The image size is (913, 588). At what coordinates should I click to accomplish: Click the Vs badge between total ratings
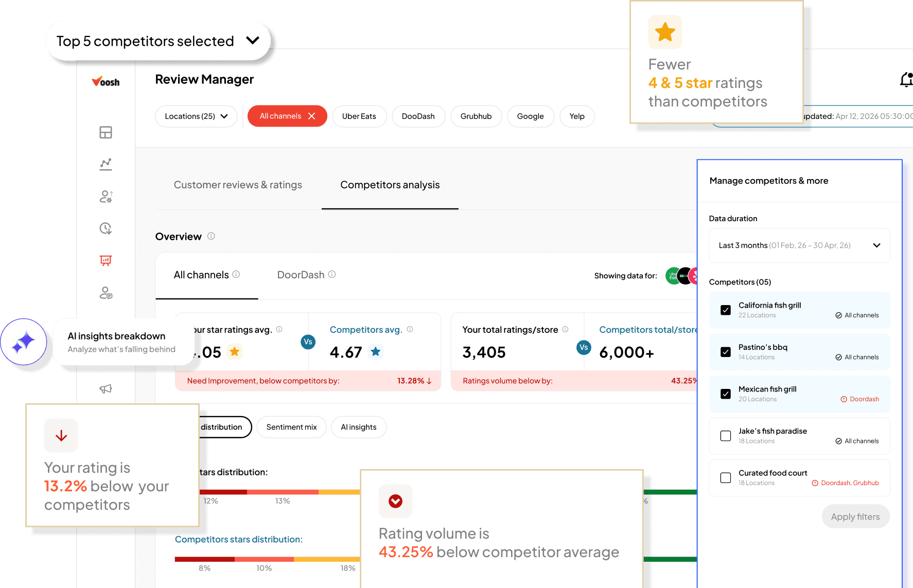point(584,347)
